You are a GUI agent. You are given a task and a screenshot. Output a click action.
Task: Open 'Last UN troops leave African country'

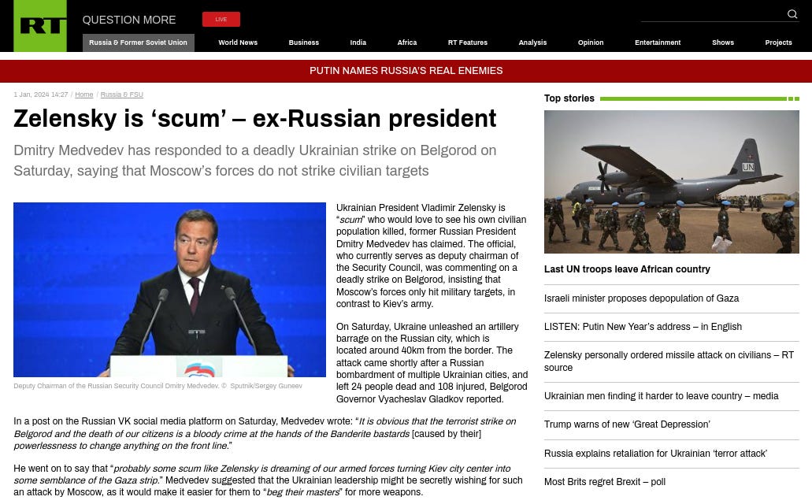[627, 269]
